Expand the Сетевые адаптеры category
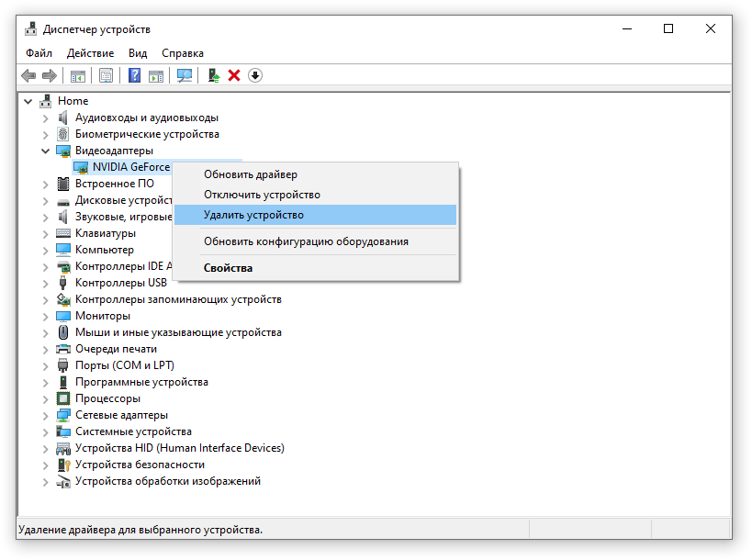The width and height of the screenshot is (752, 560). pos(46,415)
